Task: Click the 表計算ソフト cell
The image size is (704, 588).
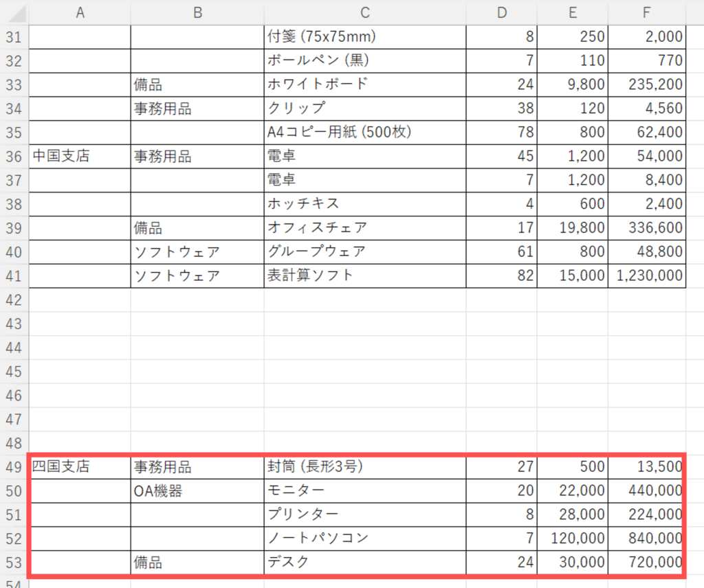Action: click(364, 276)
